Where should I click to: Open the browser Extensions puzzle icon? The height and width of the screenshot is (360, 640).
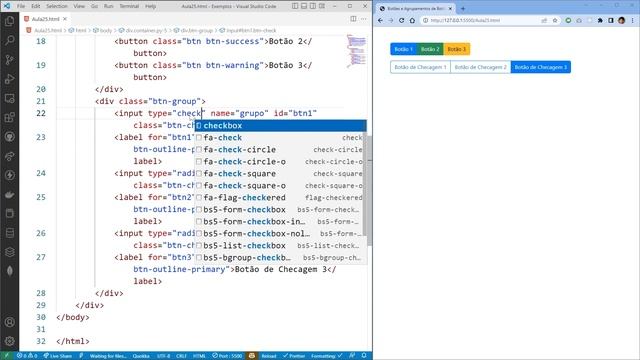tap(600, 20)
